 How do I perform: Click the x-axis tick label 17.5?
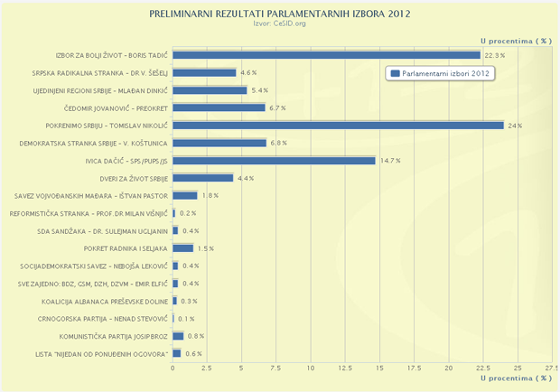(x=414, y=369)
